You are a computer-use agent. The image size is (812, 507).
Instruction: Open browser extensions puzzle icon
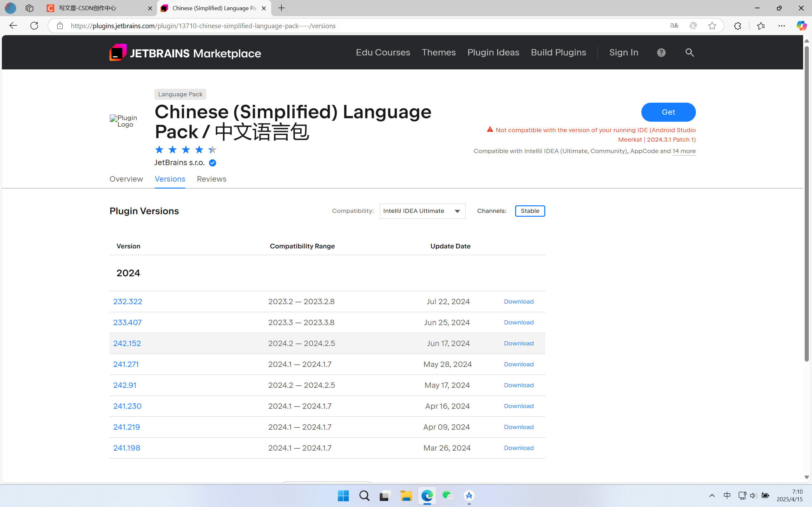[x=737, y=26]
